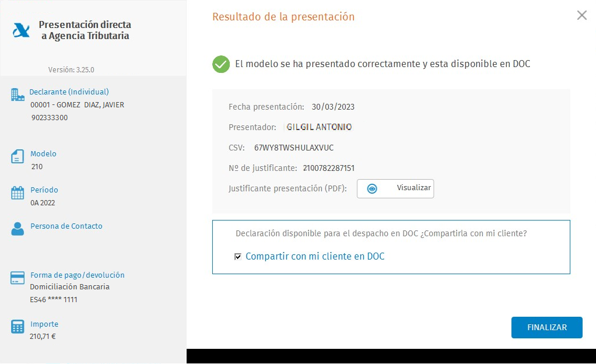The width and height of the screenshot is (596, 364).
Task: Click the period value 0A 2022
Action: 43,203
